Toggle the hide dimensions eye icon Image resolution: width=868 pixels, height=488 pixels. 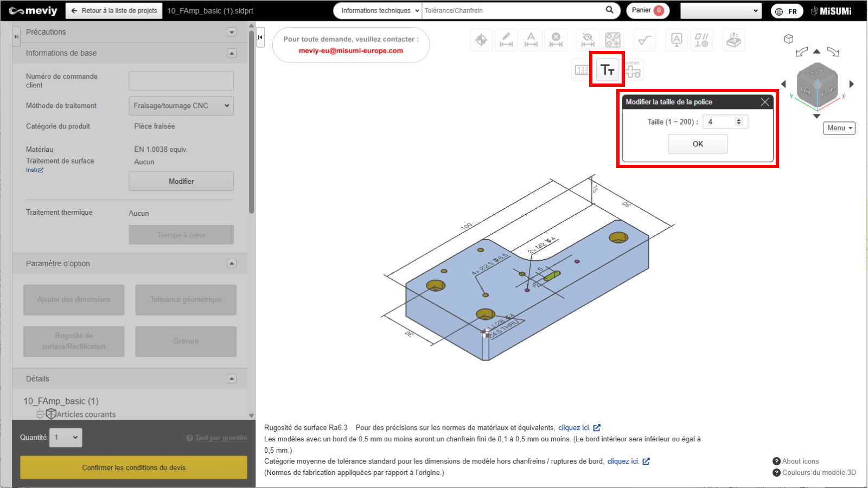[588, 40]
